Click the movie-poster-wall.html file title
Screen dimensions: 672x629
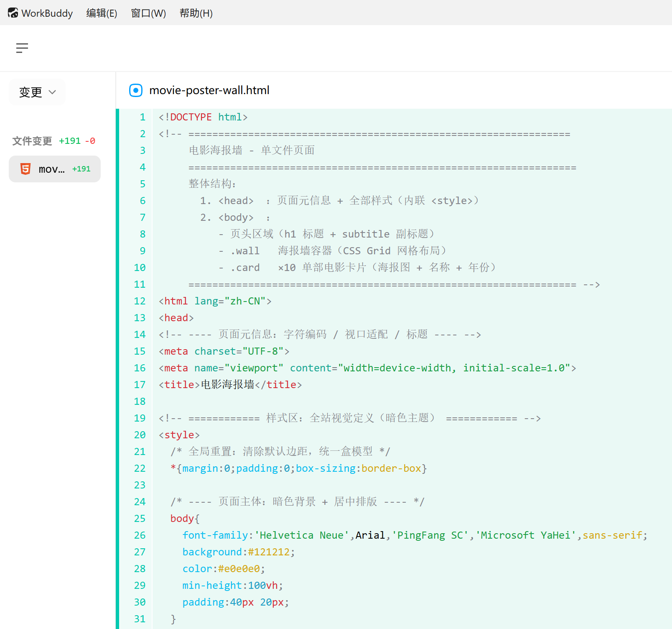209,90
